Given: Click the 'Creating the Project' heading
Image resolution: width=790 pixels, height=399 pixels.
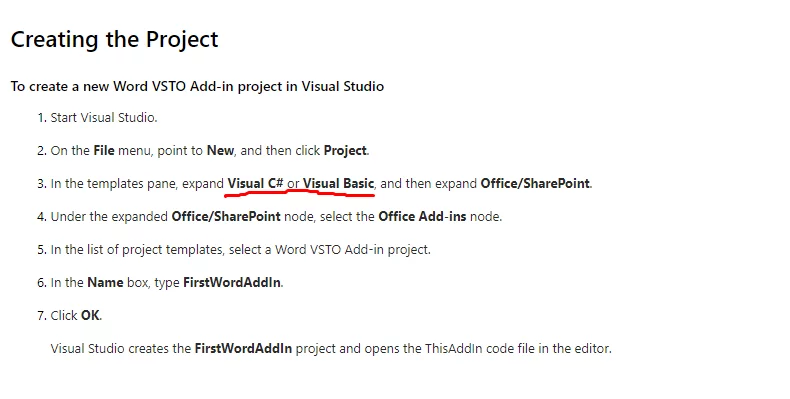Looking at the screenshot, I should 114,40.
